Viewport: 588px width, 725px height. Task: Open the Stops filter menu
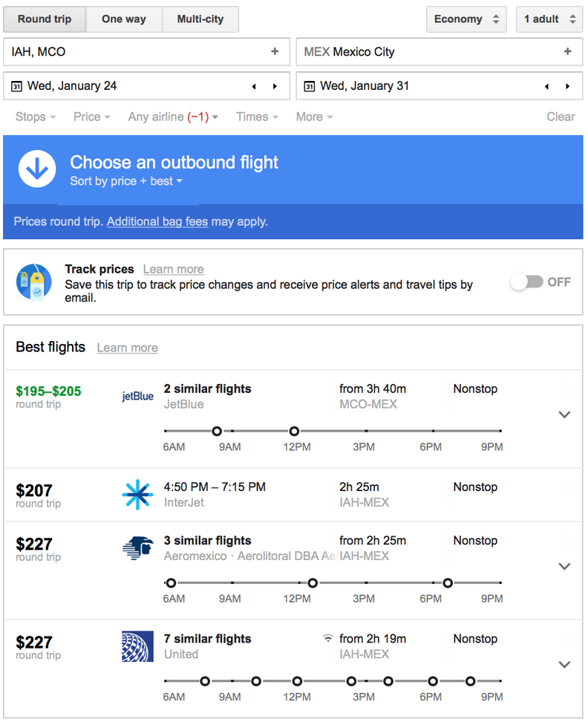pos(36,117)
